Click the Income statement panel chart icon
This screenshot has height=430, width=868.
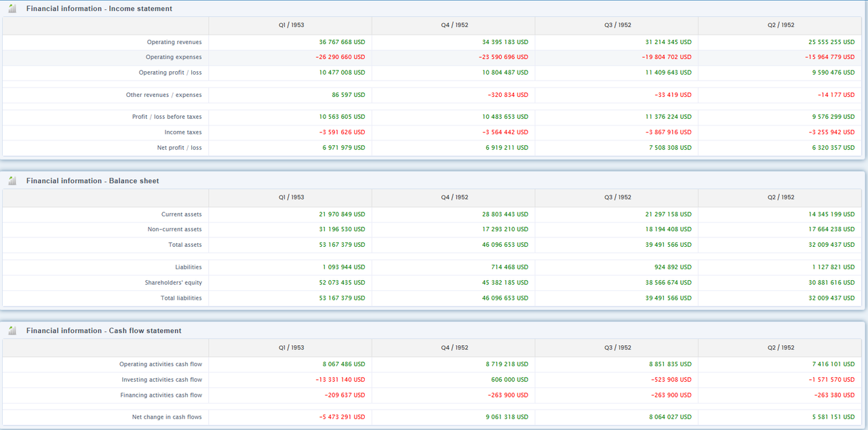(12, 9)
